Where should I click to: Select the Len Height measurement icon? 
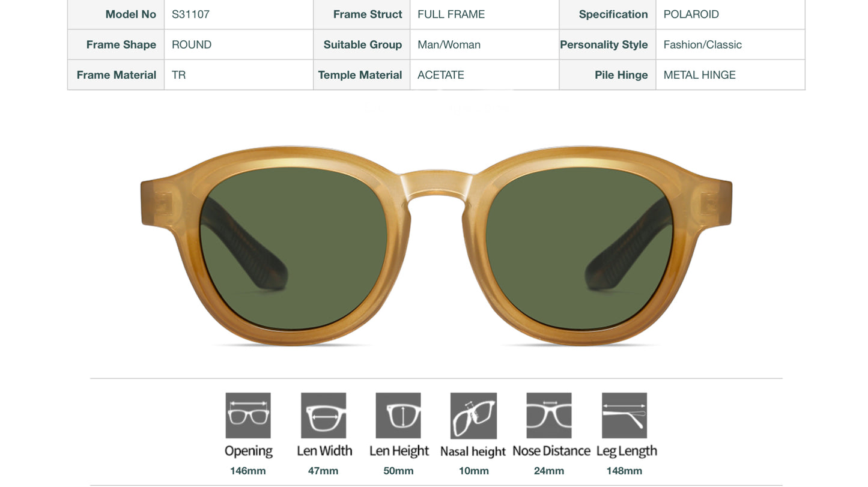(x=398, y=415)
